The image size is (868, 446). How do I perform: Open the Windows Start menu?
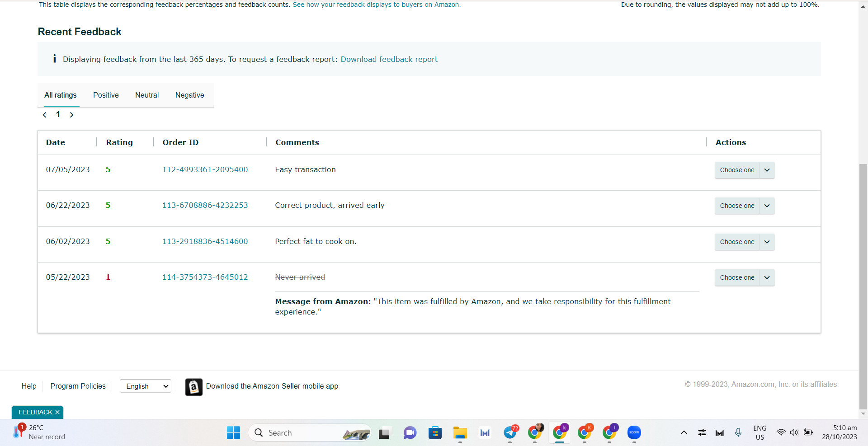tap(233, 433)
